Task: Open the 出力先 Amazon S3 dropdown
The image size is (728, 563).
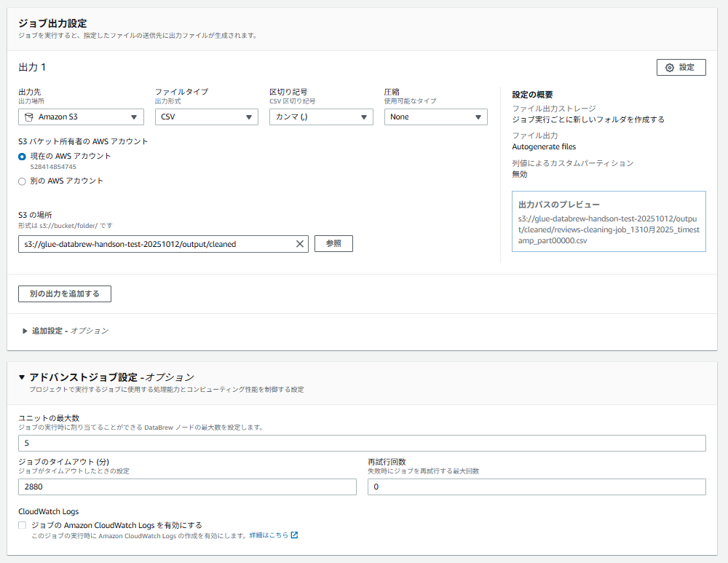Action: 81,117
